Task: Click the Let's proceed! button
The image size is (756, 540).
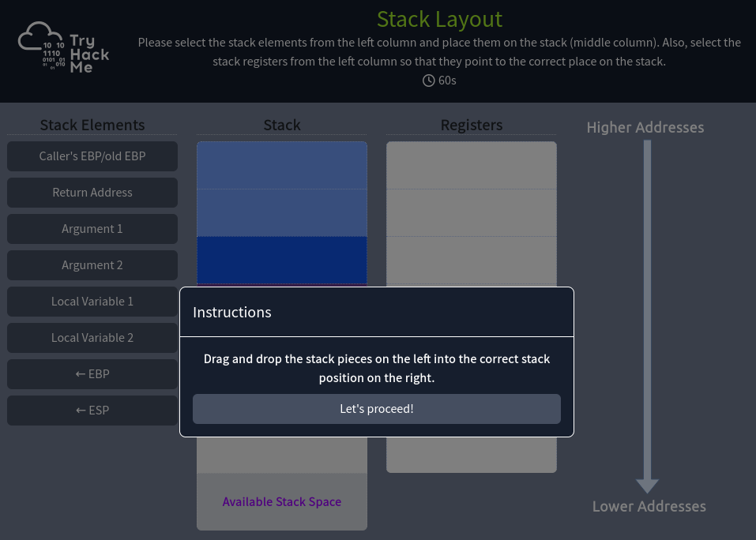Action: point(376,409)
